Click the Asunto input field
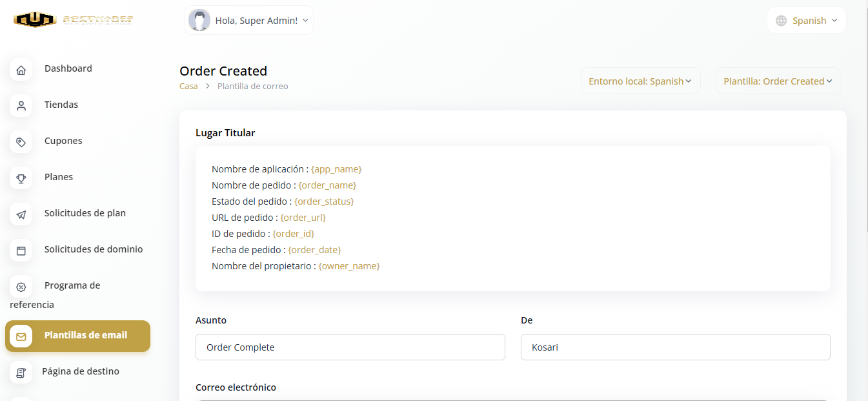Image resolution: width=868 pixels, height=401 pixels. [x=350, y=347]
